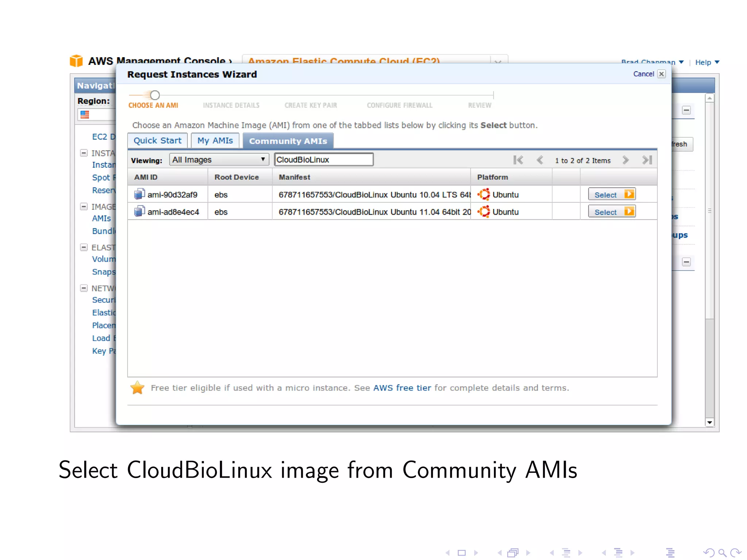This screenshot has width=747, height=560.
Task: Open the All Images viewing dropdown
Action: pyautogui.click(x=219, y=160)
